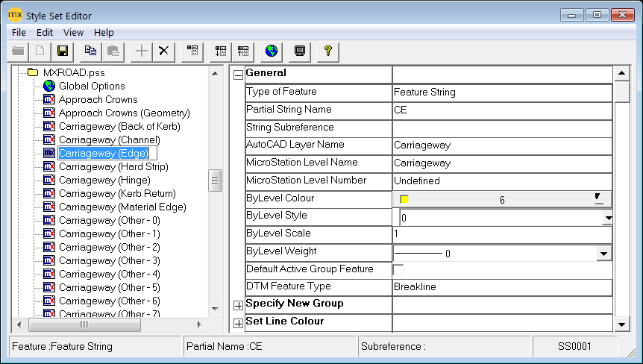Click the MXROAD.pss root node label
This screenshot has height=364, width=643.
tap(74, 72)
